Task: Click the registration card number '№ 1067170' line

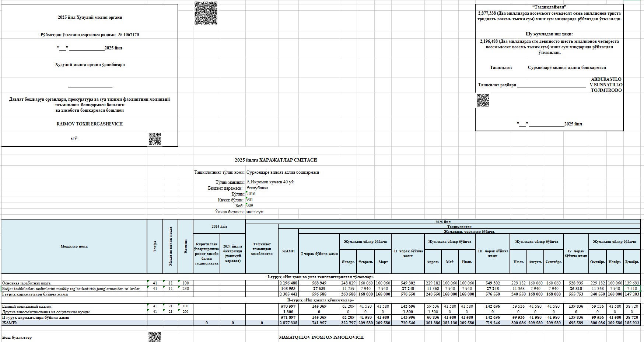Action: [90, 35]
